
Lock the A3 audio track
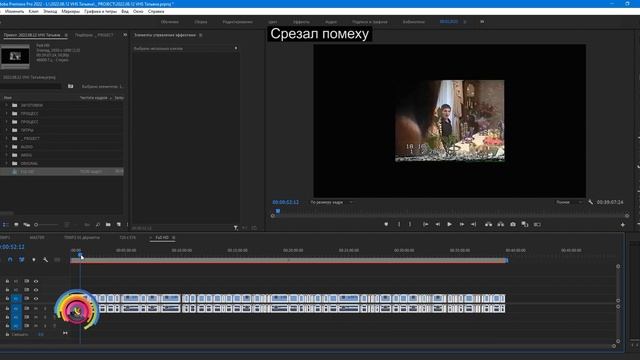[x=7, y=326]
